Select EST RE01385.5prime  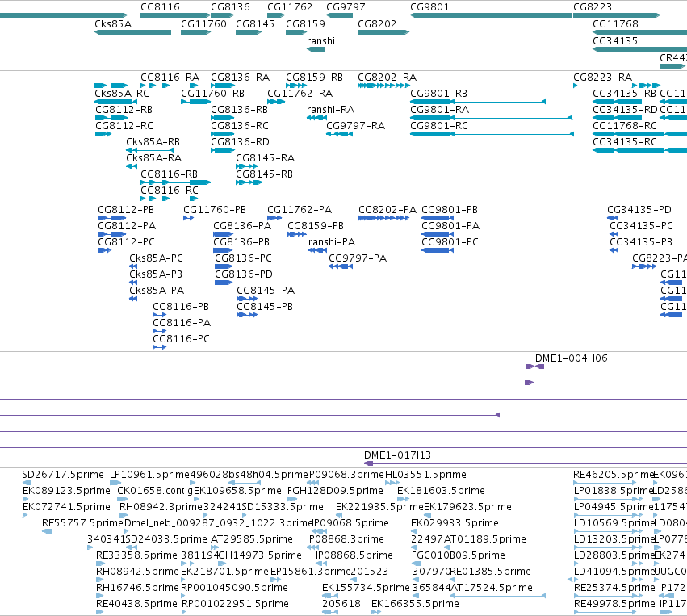(490, 572)
